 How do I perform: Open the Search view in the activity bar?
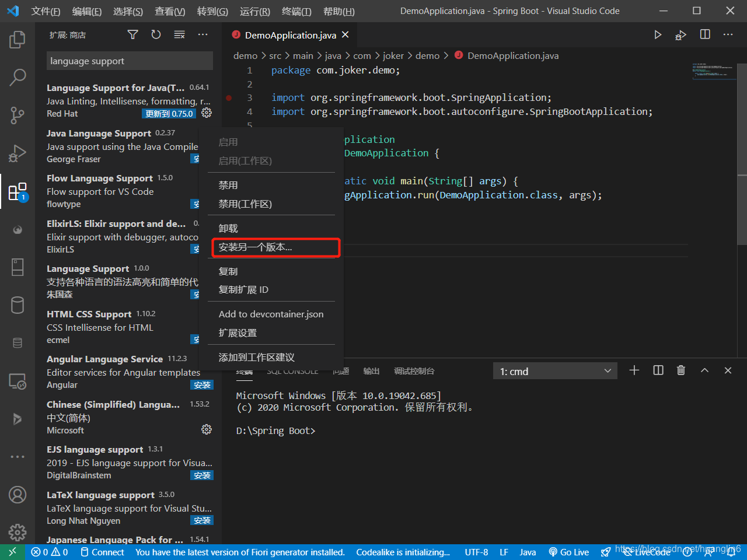coord(18,77)
